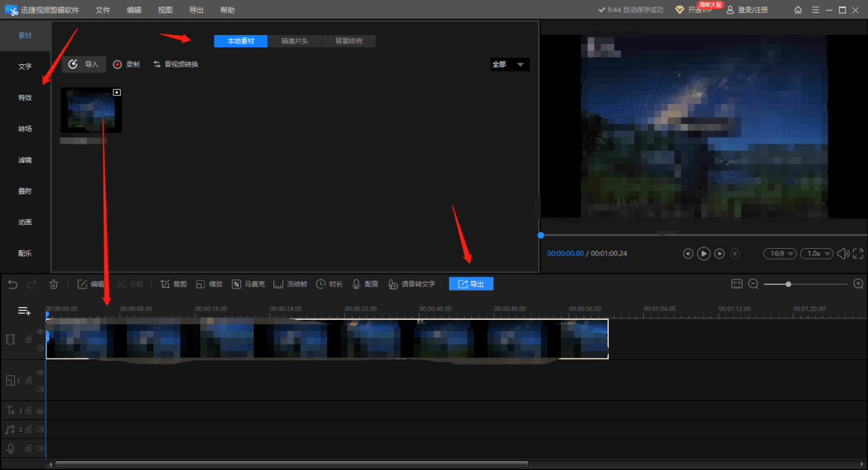Click the 分割 split scissors tool
This screenshot has width=868, height=470.
[x=130, y=284]
